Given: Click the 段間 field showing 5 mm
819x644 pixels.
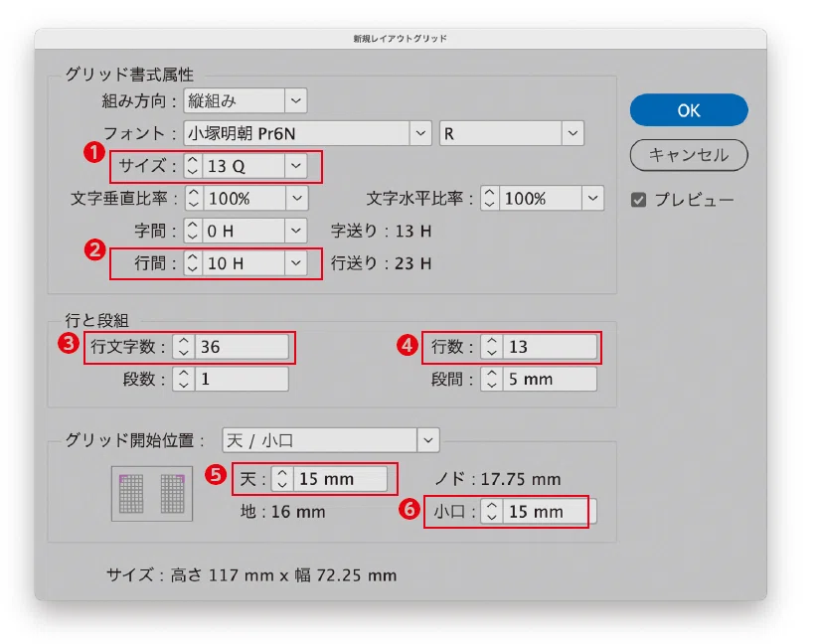Looking at the screenshot, I should click(x=550, y=380).
